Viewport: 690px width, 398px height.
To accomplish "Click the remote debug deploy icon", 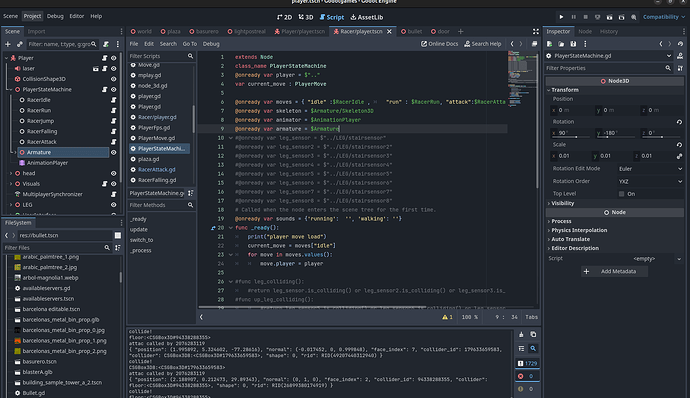I will [x=597, y=17].
